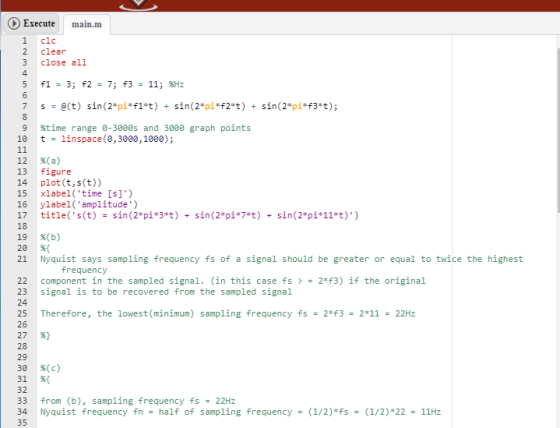560x428 pixels.
Task: Click the 'clc' command on line 1
Action: [x=48, y=41]
